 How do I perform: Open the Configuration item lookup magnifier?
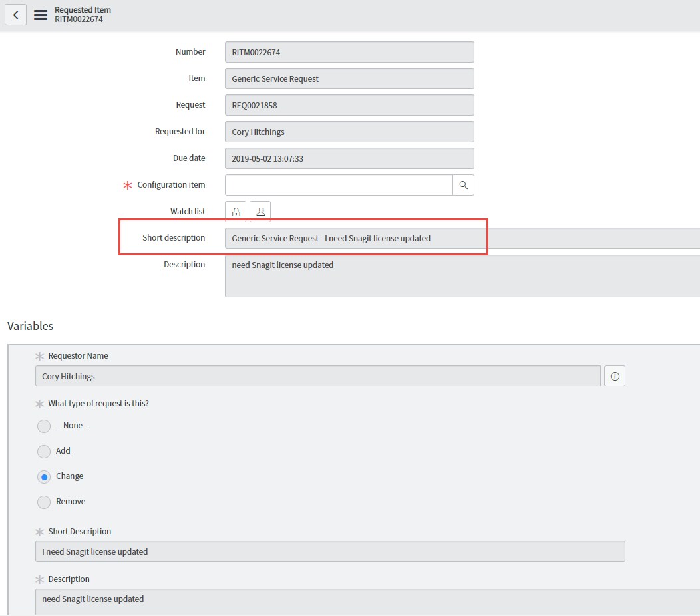pos(463,185)
